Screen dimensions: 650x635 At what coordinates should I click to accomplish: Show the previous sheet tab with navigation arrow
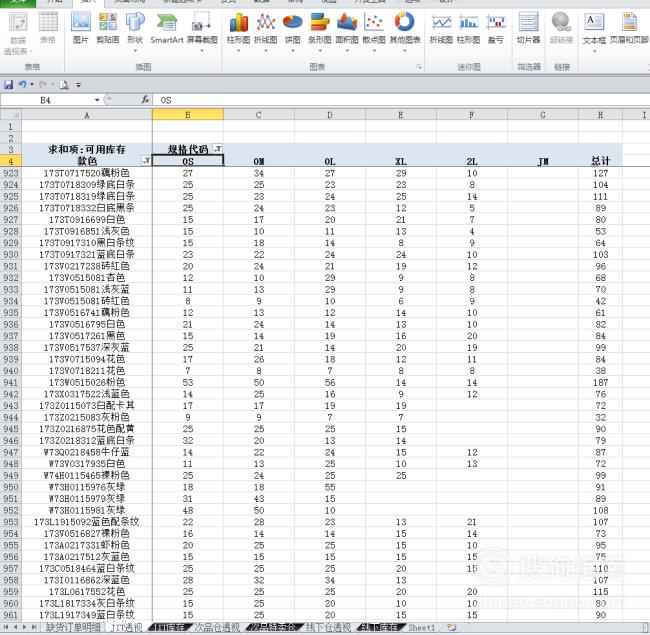(15, 628)
